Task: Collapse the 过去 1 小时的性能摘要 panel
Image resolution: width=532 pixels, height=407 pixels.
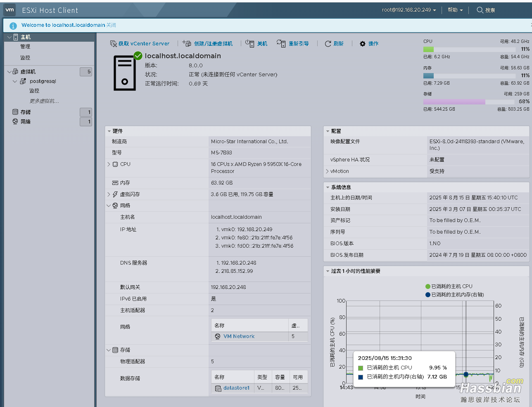Action: pos(328,271)
